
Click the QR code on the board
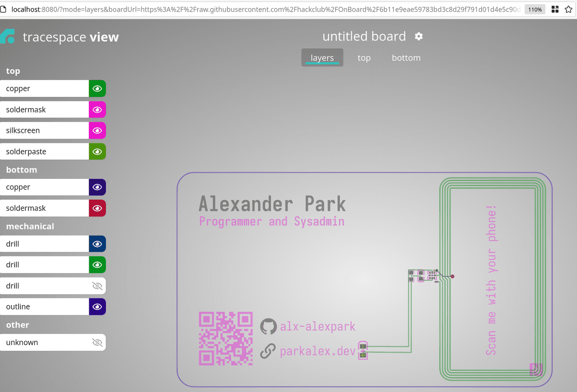[x=225, y=338]
